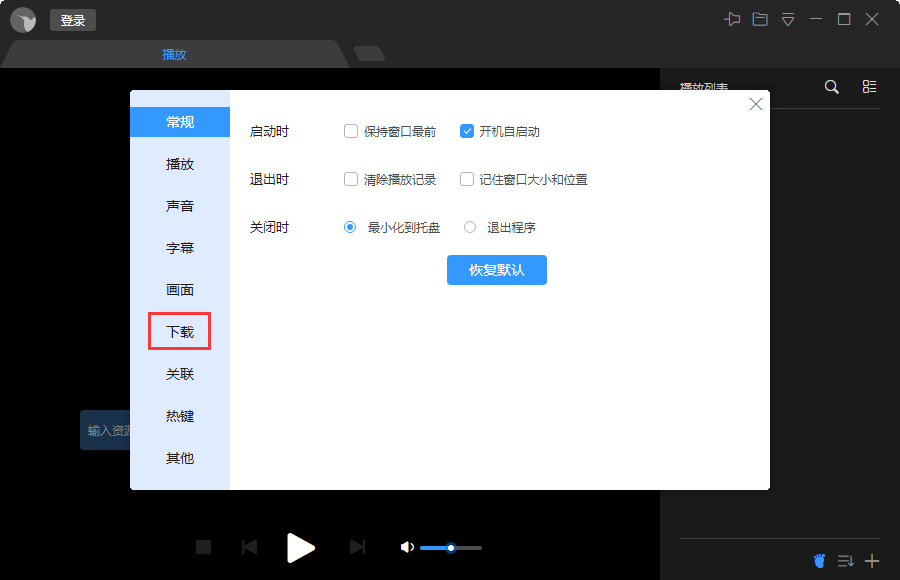Select 退出程序 radio button
This screenshot has width=900, height=580.
pos(470,227)
